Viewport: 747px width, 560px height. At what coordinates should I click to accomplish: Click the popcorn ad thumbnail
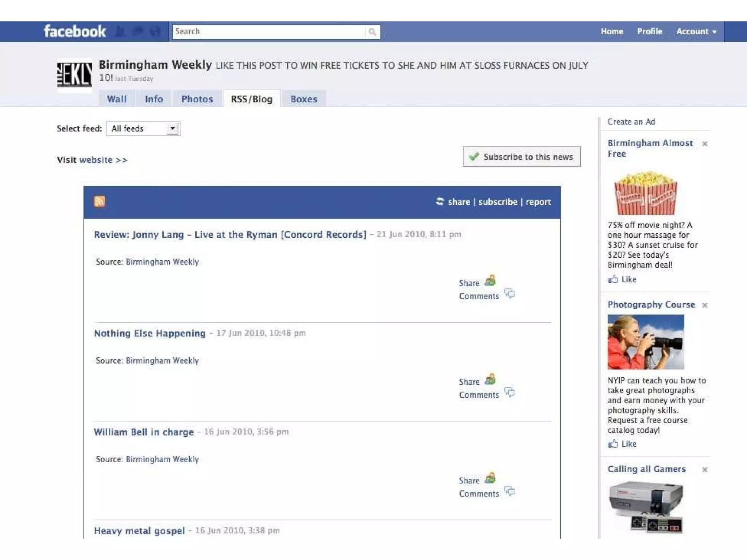646,193
